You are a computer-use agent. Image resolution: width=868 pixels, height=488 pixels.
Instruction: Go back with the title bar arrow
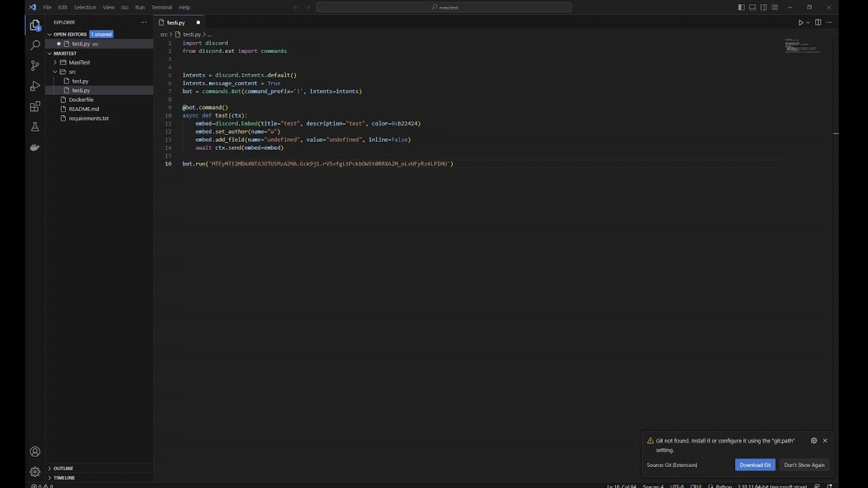(296, 7)
